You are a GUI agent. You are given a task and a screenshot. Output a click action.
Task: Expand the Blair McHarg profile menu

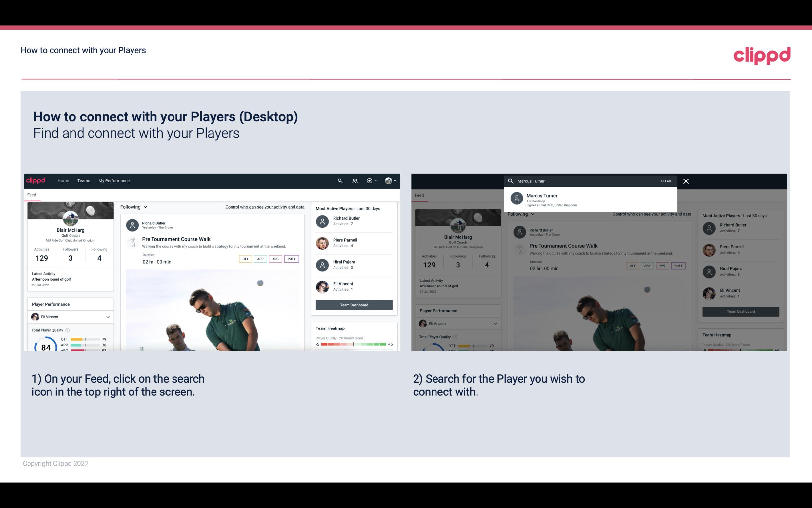[x=392, y=180]
